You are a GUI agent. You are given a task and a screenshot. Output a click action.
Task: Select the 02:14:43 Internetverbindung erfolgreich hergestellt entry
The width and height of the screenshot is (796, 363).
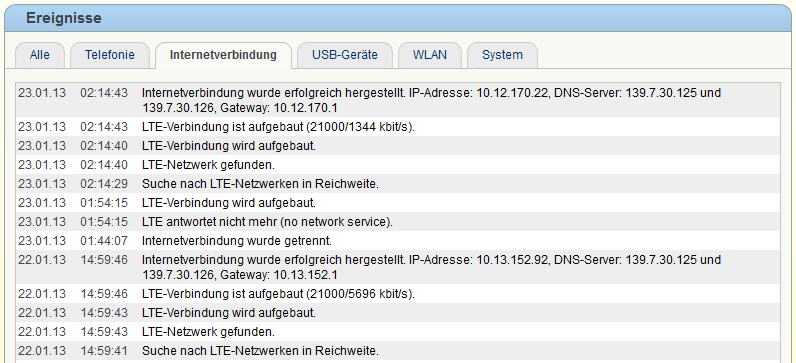pyautogui.click(x=398, y=101)
